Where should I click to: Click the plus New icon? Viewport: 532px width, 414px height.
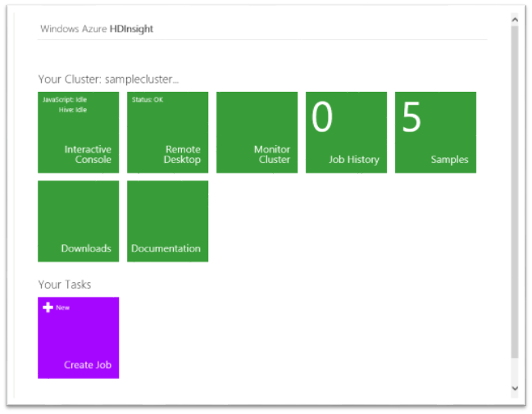click(x=48, y=307)
